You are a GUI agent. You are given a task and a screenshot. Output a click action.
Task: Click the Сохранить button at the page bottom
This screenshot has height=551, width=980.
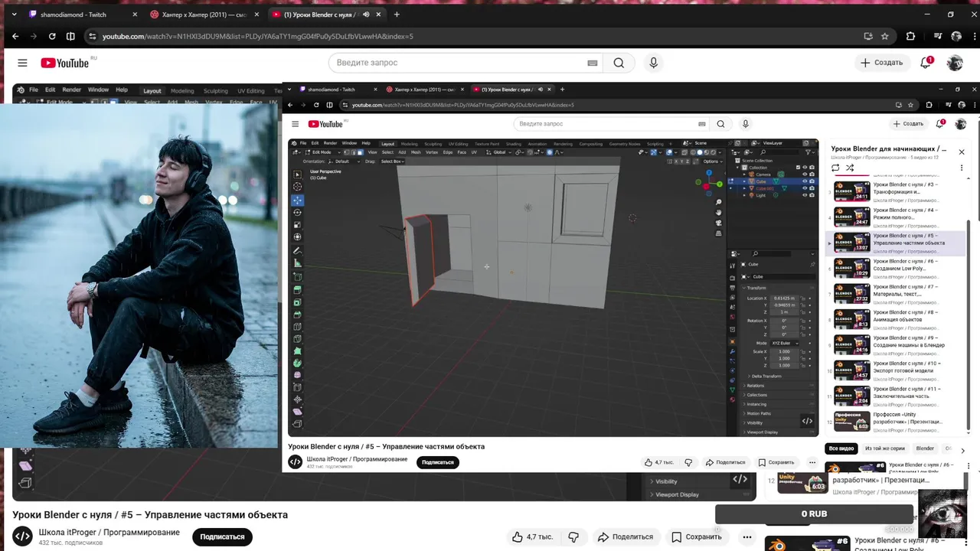coord(696,536)
